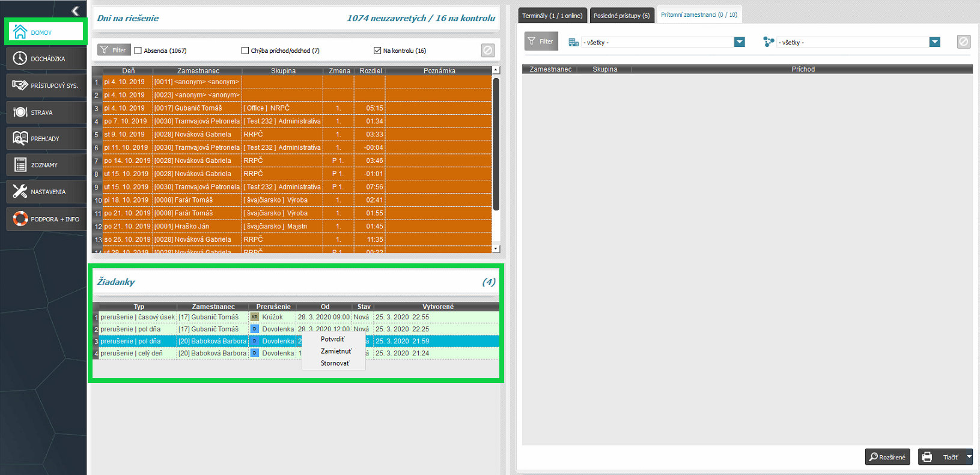The image size is (980, 475).
Task: Click the Dovolenka icon in request row 2
Action: pyautogui.click(x=255, y=329)
